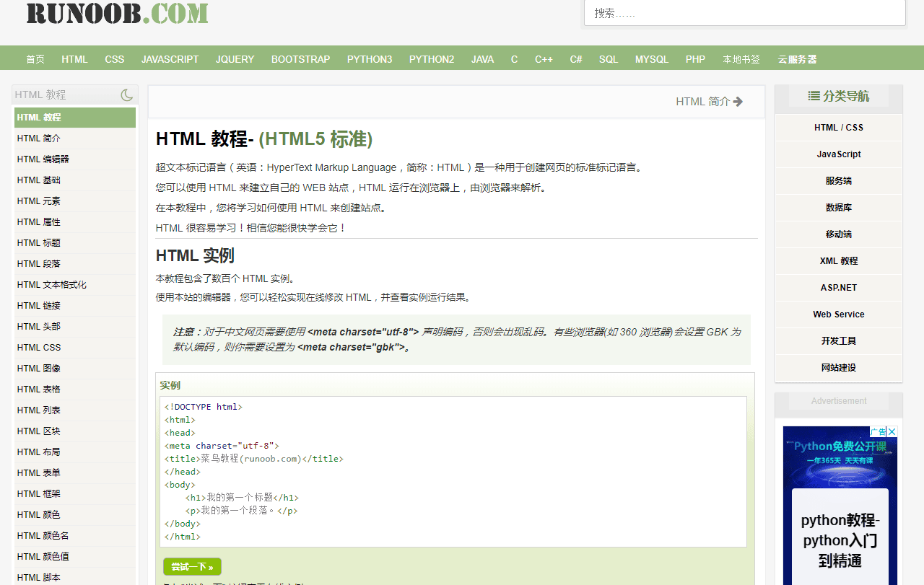
Task: Open HTML 编辑器 in the left sidebar
Action: click(43, 159)
